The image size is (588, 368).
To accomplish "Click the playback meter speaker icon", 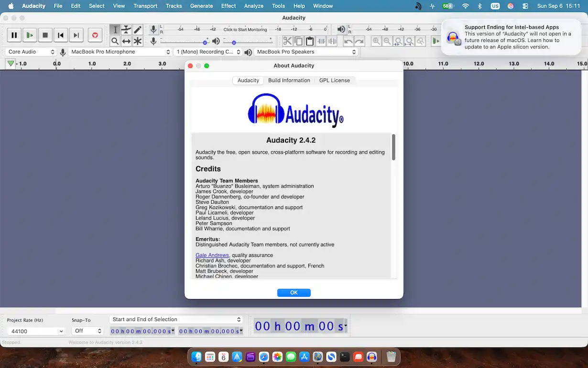I will 341,30.
